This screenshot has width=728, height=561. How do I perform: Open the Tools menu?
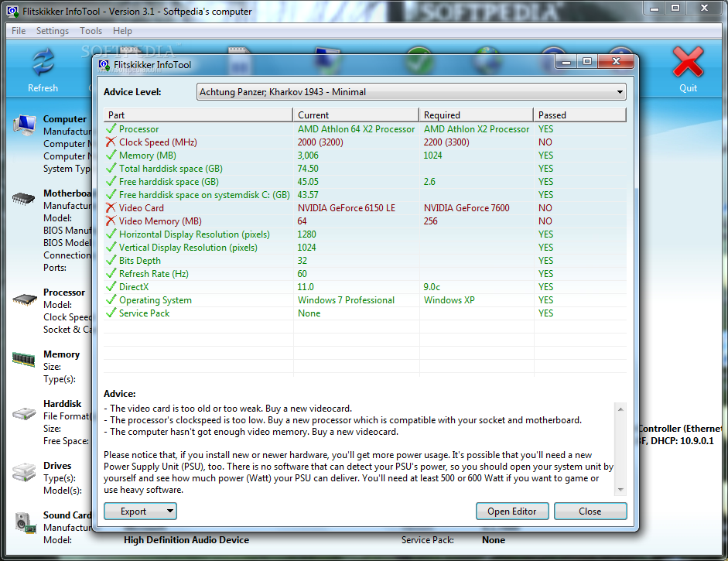tap(91, 31)
